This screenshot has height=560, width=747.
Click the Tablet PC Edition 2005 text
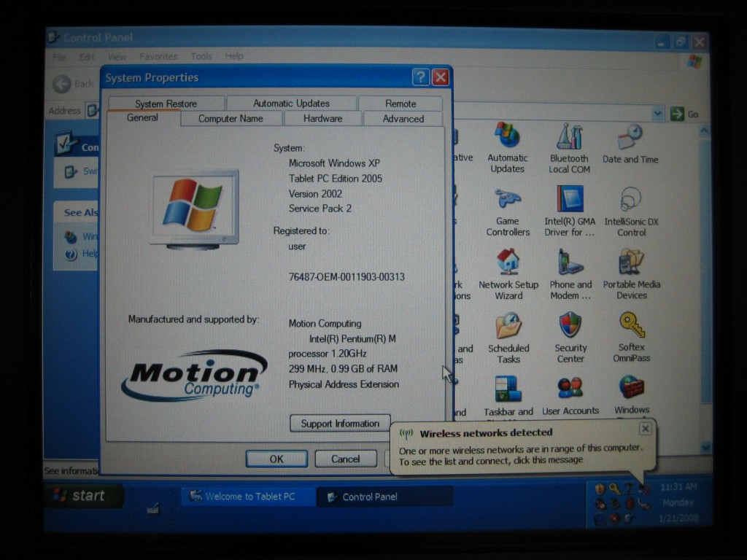point(335,179)
